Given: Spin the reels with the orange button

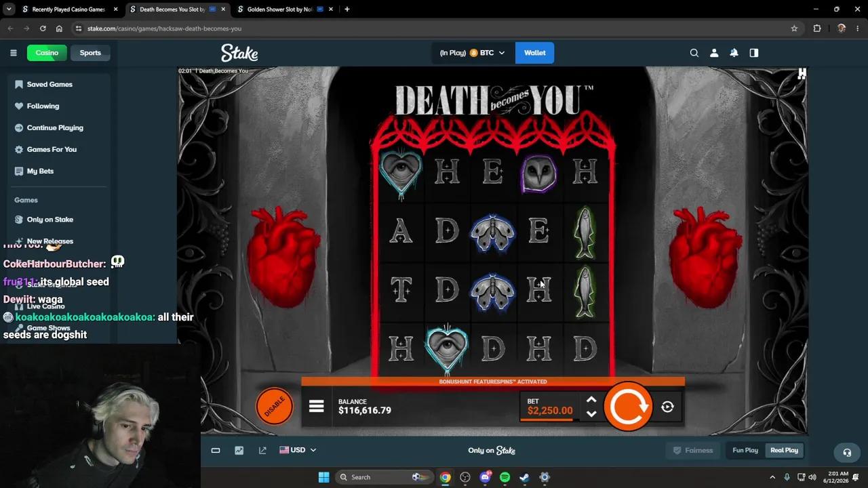Looking at the screenshot, I should coord(627,407).
